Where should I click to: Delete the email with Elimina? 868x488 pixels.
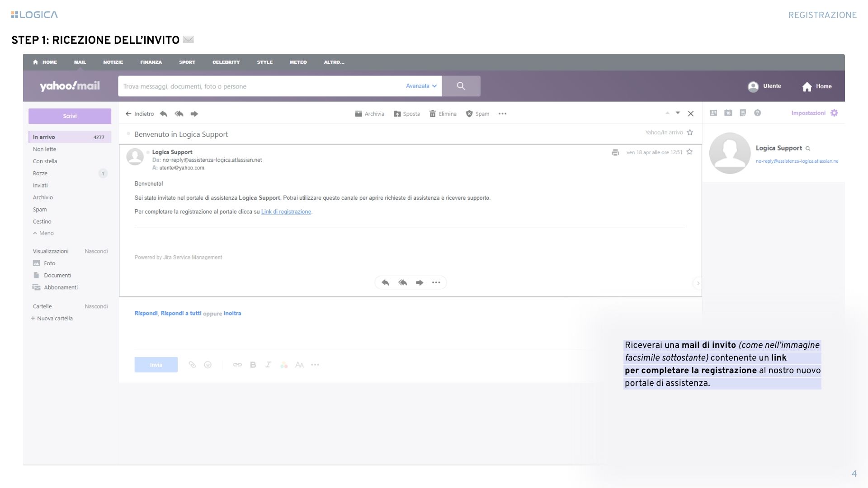tap(443, 114)
